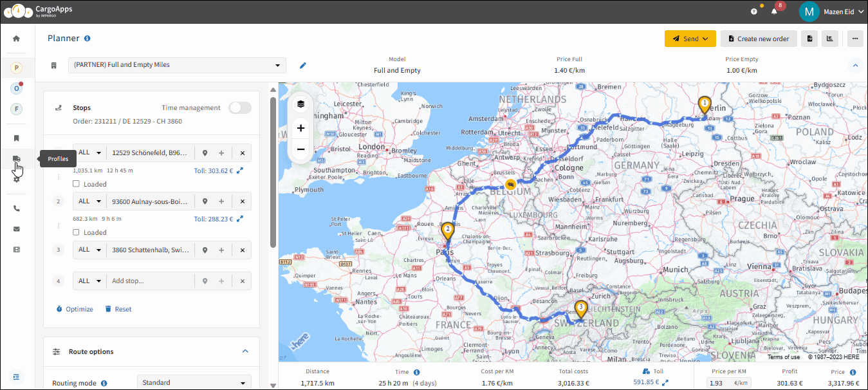Viewport: 868px width, 390px height.
Task: Click the Time info icon in summary bar
Action: tap(417, 372)
